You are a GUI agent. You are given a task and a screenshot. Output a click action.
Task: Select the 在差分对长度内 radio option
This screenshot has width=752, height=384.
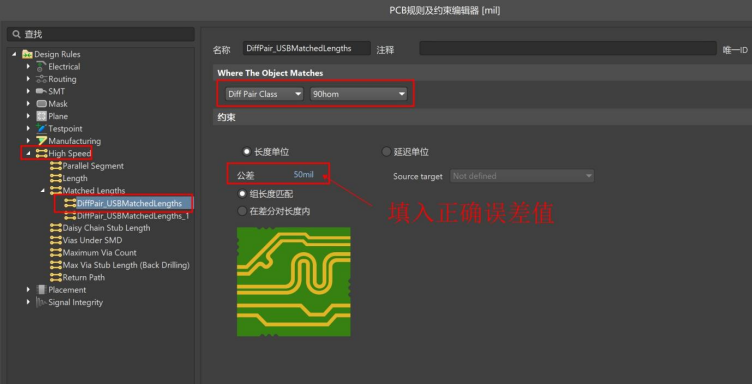click(x=242, y=211)
